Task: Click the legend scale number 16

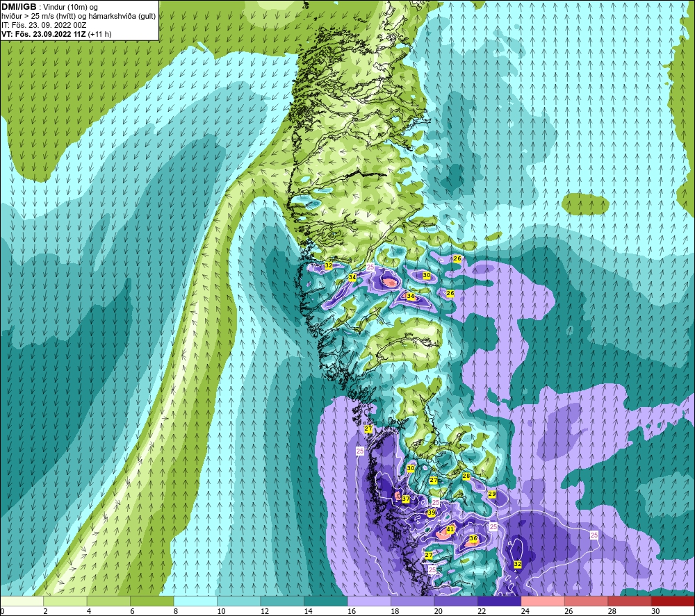Action: [x=352, y=611]
